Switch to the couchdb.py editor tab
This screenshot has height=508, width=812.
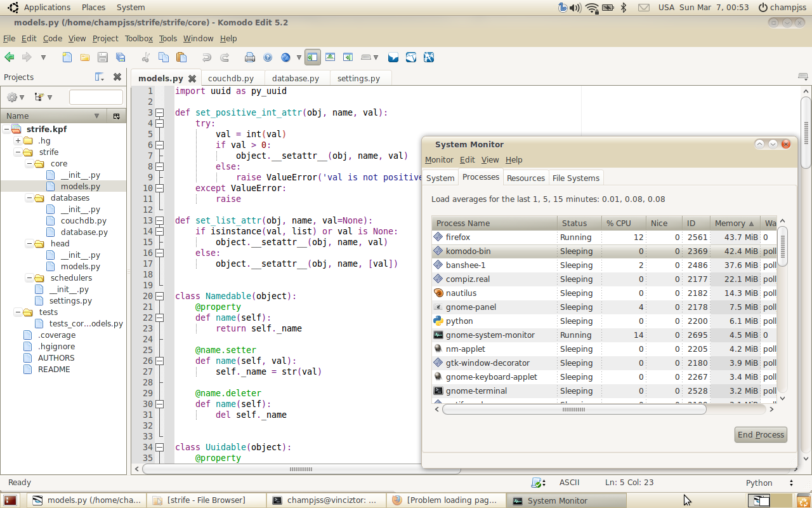pos(231,79)
